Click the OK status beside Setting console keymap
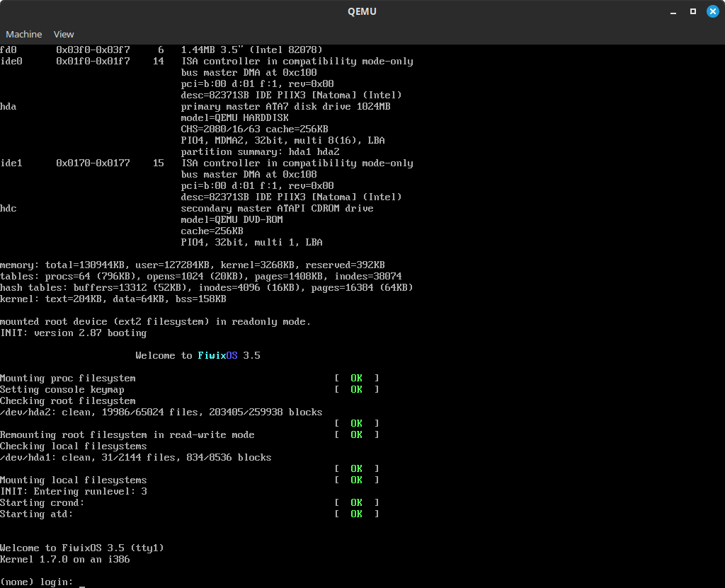725x588 pixels. pyautogui.click(x=356, y=389)
